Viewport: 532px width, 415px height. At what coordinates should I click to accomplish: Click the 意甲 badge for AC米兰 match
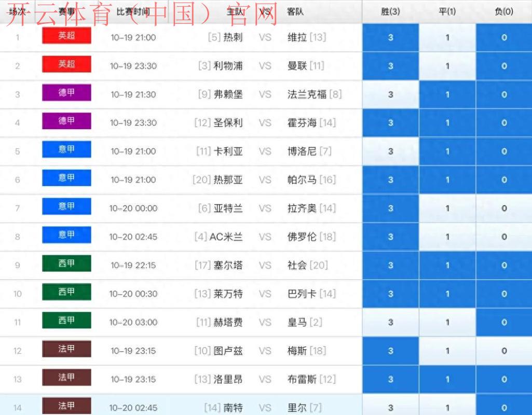(66, 236)
